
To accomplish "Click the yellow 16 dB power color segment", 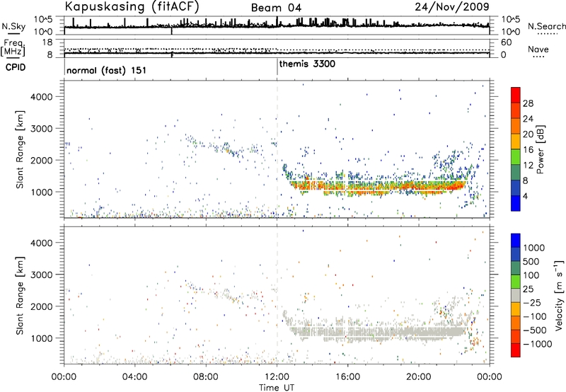I will [516, 142].
